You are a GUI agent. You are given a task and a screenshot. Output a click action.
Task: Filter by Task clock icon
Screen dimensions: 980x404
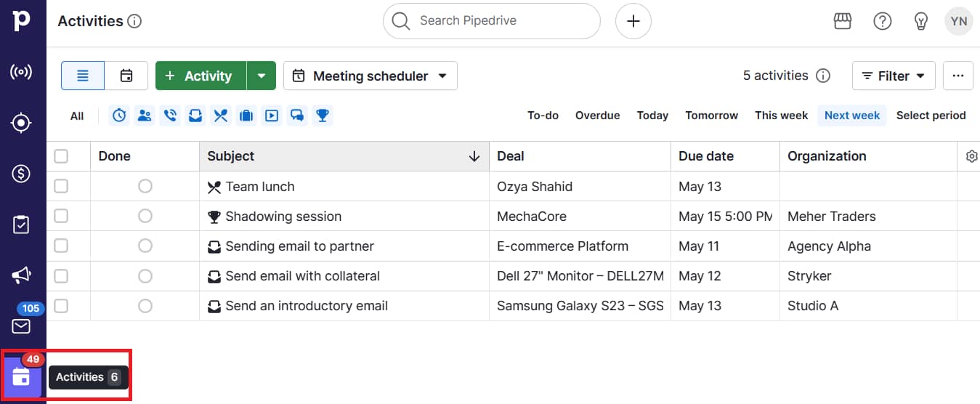(x=119, y=115)
